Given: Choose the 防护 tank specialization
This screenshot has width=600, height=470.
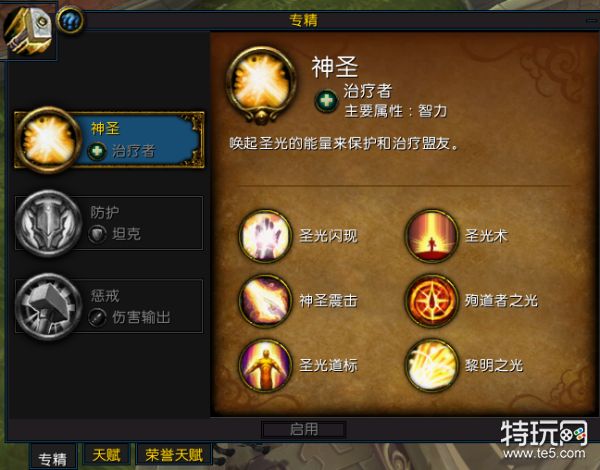Looking at the screenshot, I should tap(109, 223).
